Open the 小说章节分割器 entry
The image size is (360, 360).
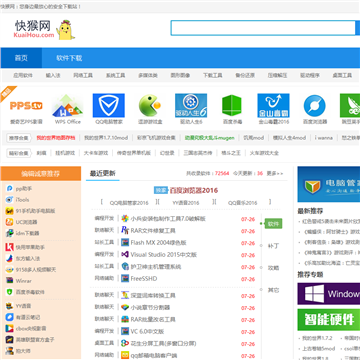coord(150,307)
